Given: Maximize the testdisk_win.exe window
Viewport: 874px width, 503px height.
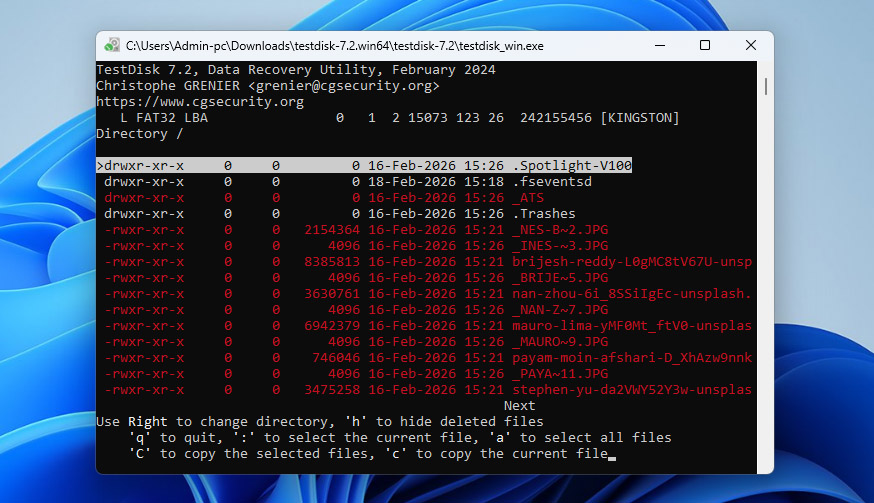Looking at the screenshot, I should 705,45.
